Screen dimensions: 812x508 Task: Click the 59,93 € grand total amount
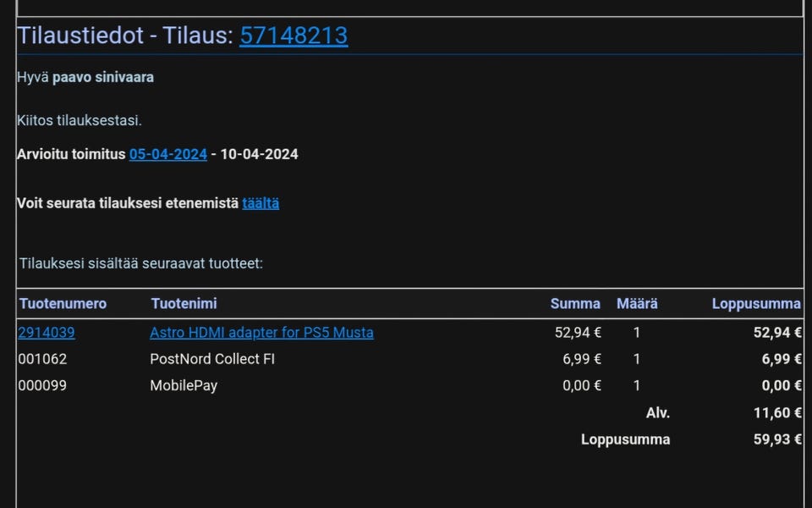[777, 439]
